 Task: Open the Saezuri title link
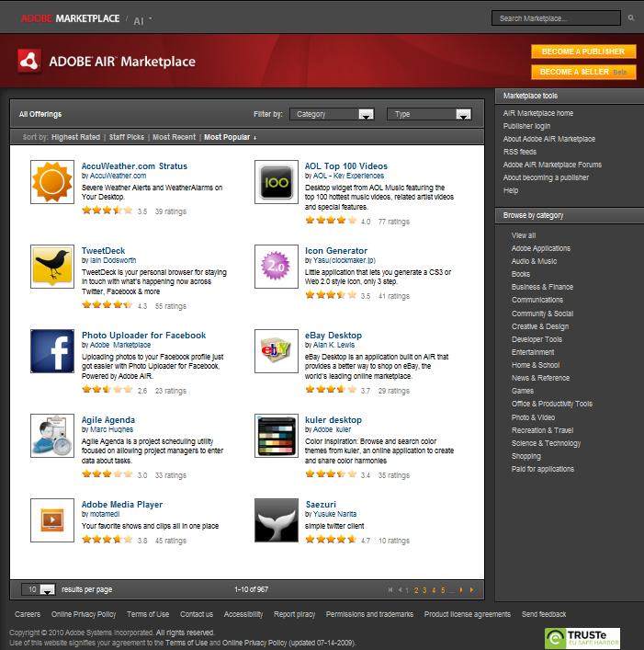(x=321, y=505)
